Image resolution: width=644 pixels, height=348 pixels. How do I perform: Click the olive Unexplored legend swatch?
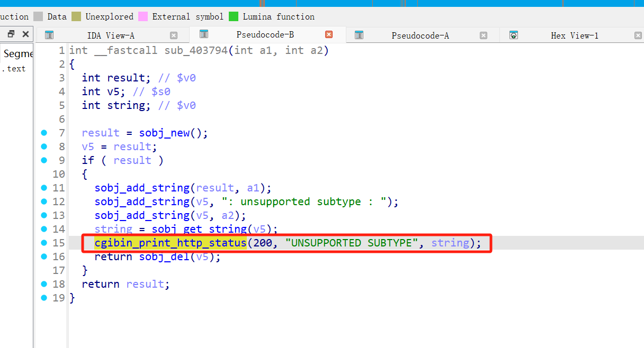click(76, 16)
